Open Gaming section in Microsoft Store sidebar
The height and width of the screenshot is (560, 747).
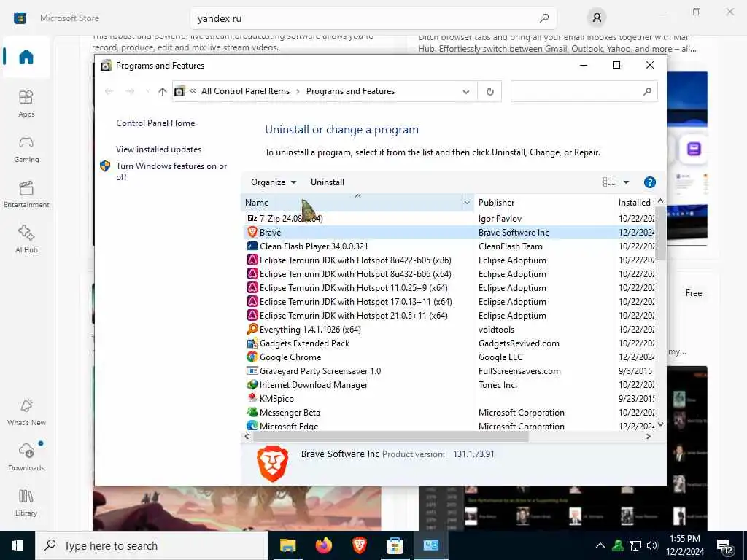tap(26, 149)
